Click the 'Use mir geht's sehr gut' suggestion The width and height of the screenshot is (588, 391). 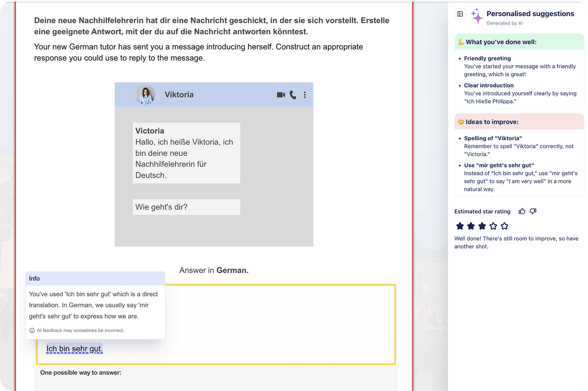pos(499,165)
